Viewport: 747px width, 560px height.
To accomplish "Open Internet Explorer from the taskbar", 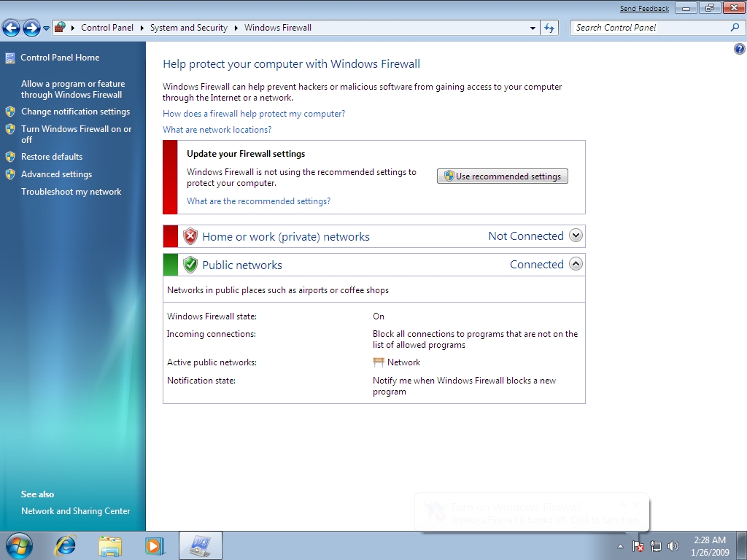I will click(66, 545).
